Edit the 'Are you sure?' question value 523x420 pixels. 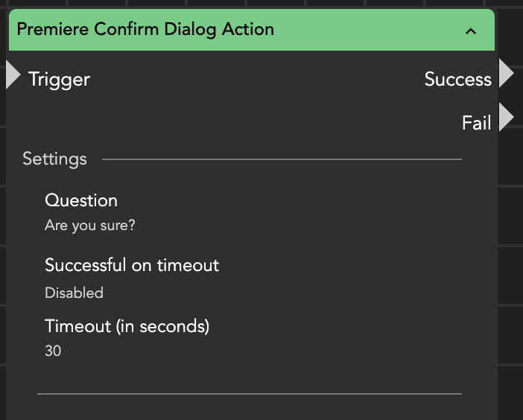(90, 225)
